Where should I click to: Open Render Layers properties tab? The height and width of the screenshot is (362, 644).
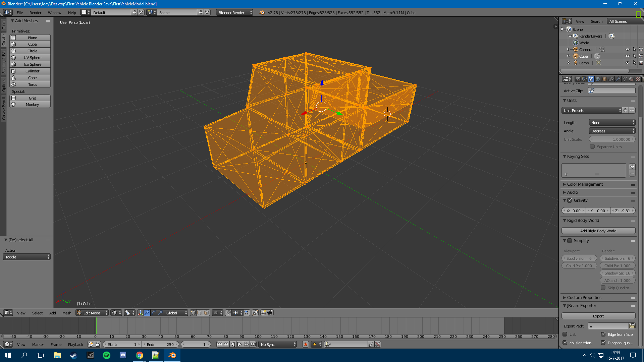coord(584,79)
